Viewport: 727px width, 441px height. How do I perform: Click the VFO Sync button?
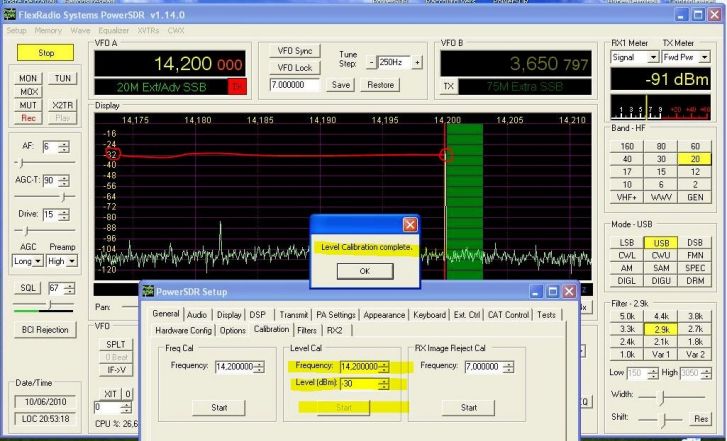(x=295, y=51)
